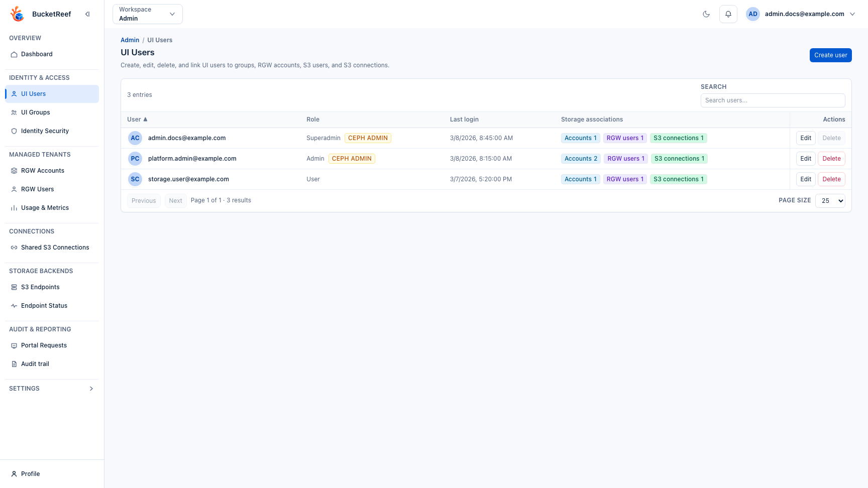Navigate to RGW Accounts
The height and width of the screenshot is (488, 868).
click(52, 171)
